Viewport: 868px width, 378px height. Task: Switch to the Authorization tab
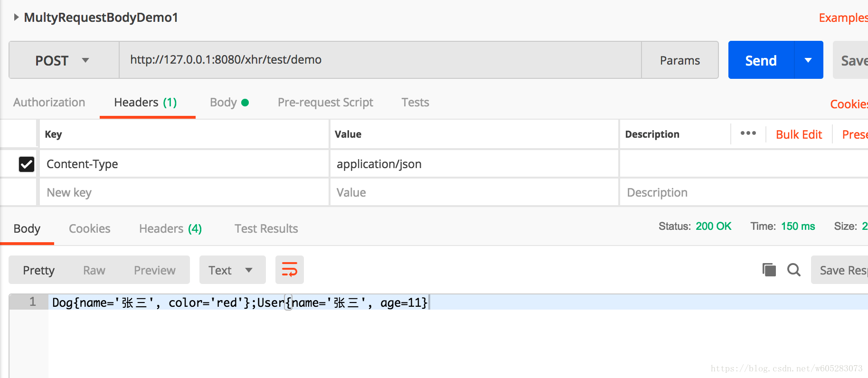49,103
